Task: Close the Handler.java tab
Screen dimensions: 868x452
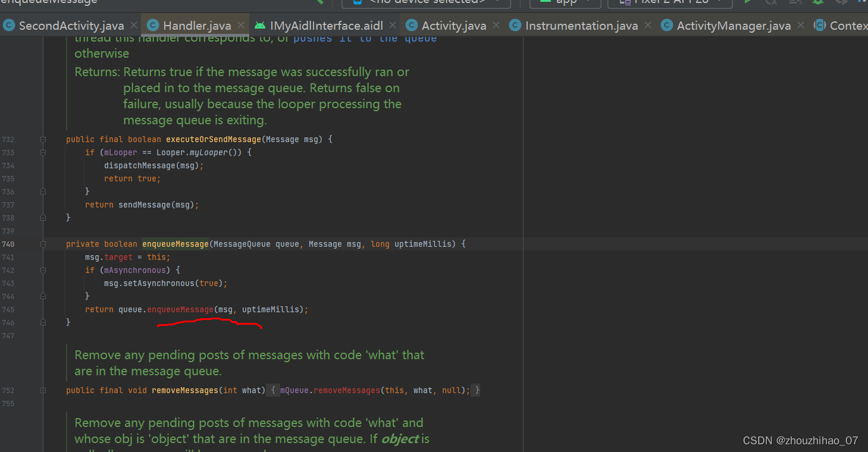Action: click(241, 26)
